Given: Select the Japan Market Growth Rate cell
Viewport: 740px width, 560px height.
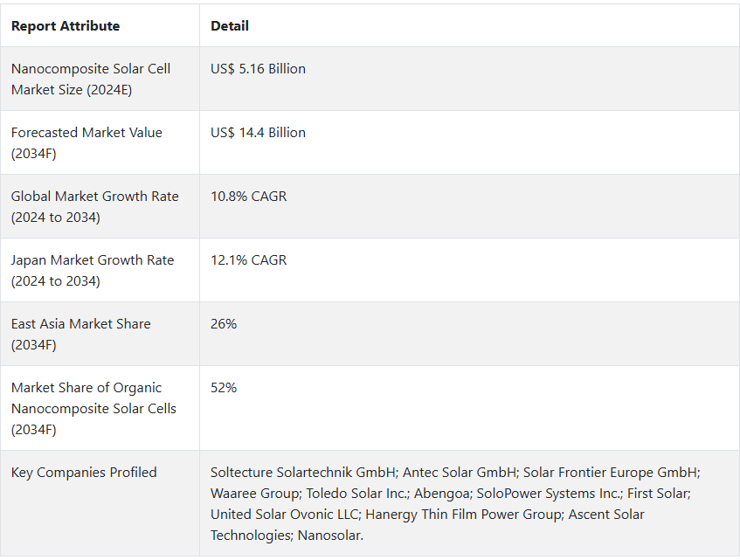Looking at the screenshot, I should click(100, 270).
